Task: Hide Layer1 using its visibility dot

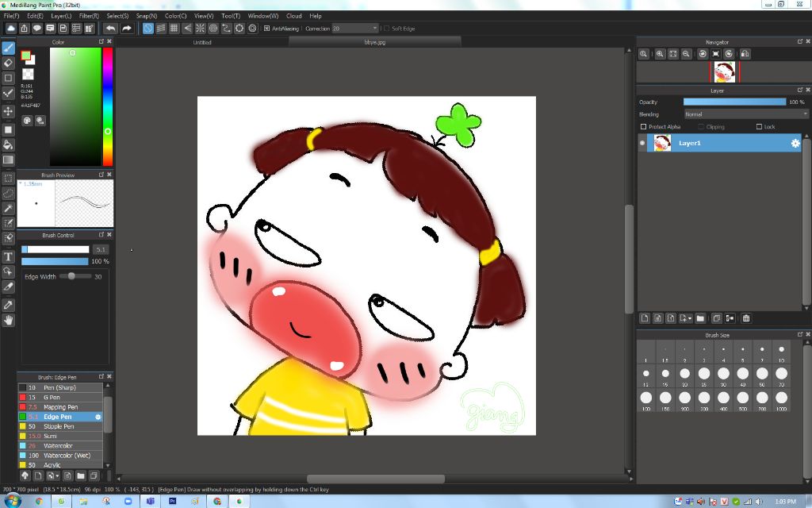Action: tap(642, 143)
